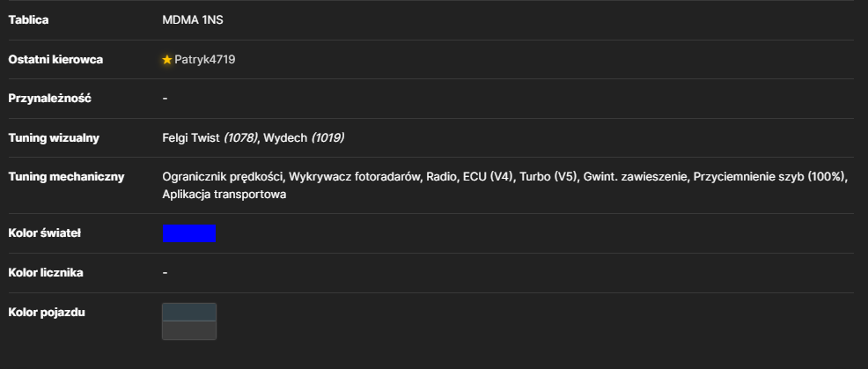Open the Patryk4719 driver profile
The width and height of the screenshot is (868, 369).
coord(205,59)
